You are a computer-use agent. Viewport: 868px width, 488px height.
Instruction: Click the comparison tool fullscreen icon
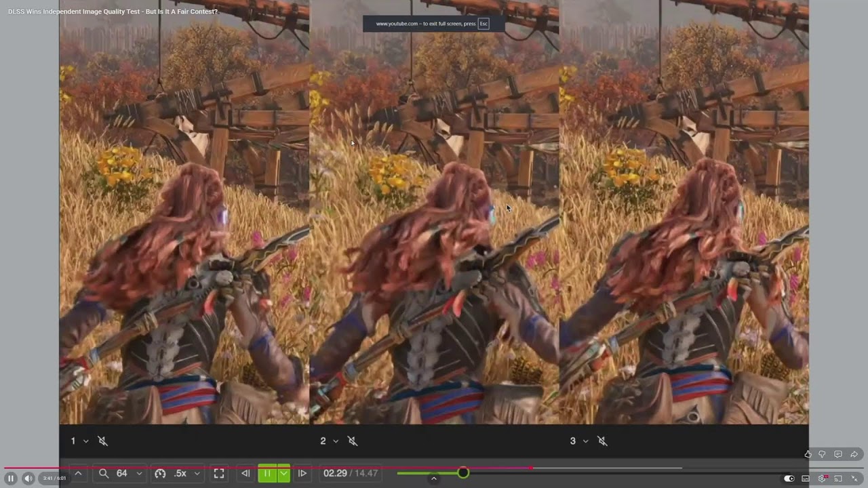[x=219, y=473]
